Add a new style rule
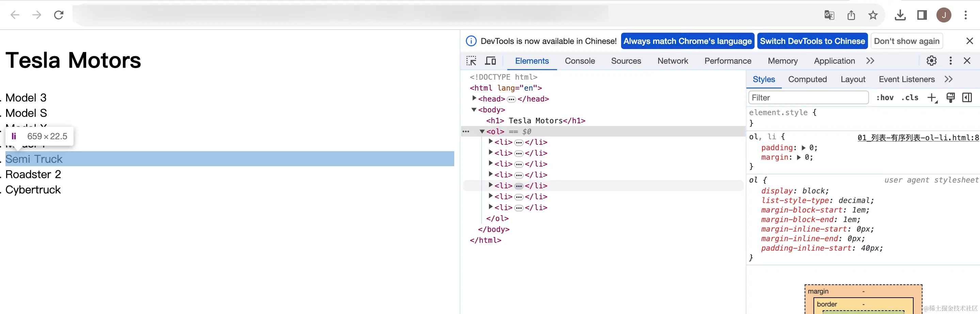 click(932, 98)
